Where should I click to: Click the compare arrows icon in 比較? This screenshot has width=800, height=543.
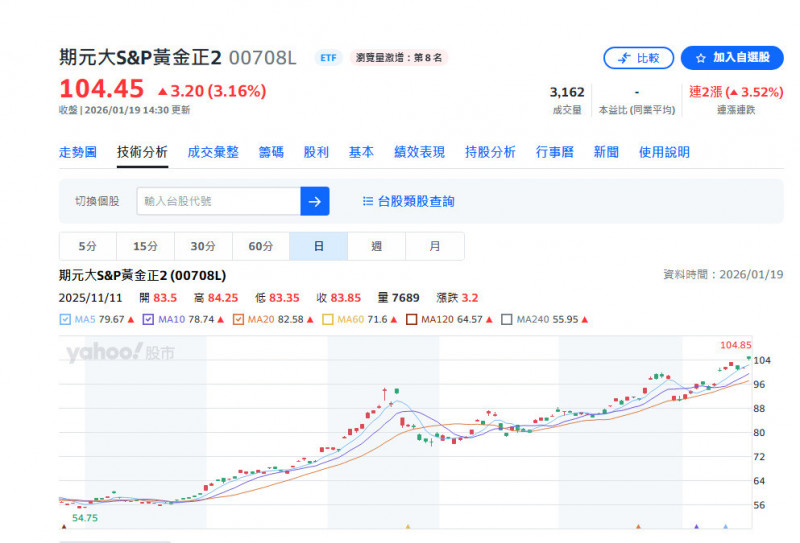[x=624, y=58]
